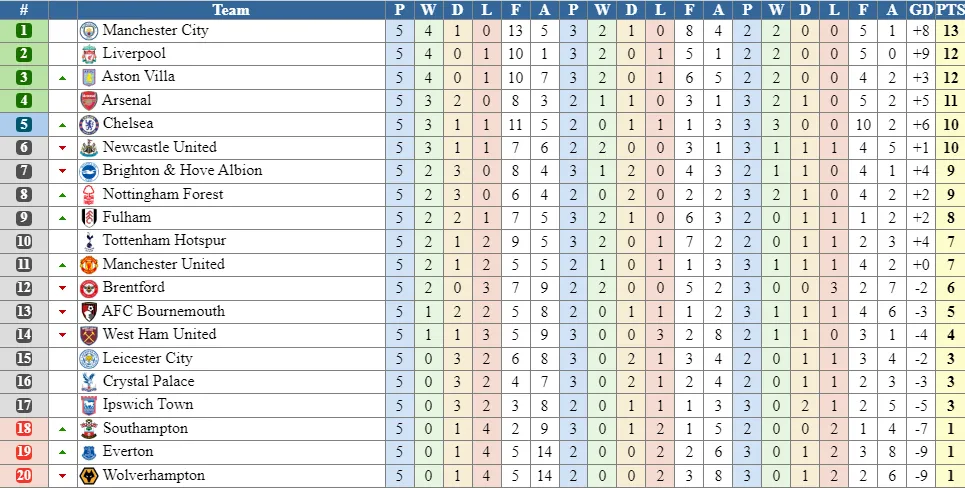965x488 pixels.
Task: Click the Manchester City club crest
Action: click(x=89, y=30)
